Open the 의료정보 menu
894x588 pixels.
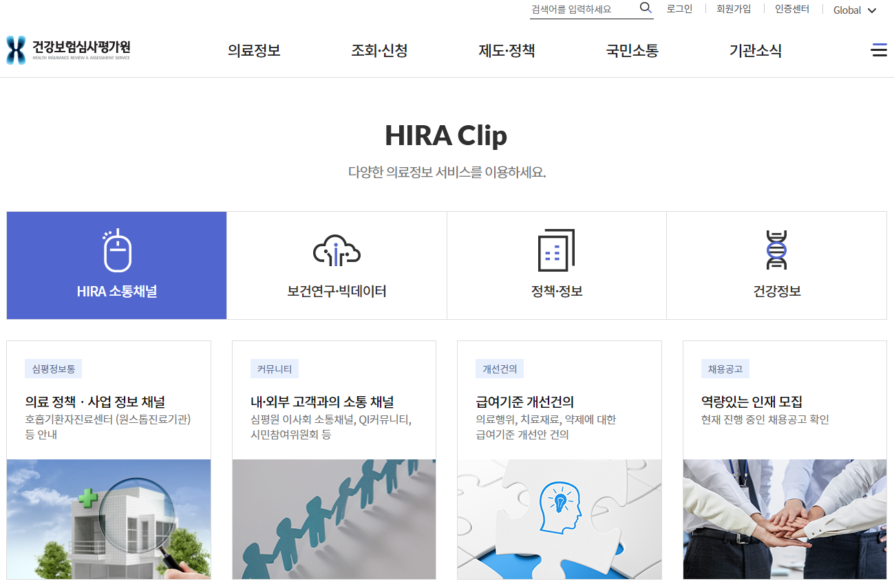254,51
